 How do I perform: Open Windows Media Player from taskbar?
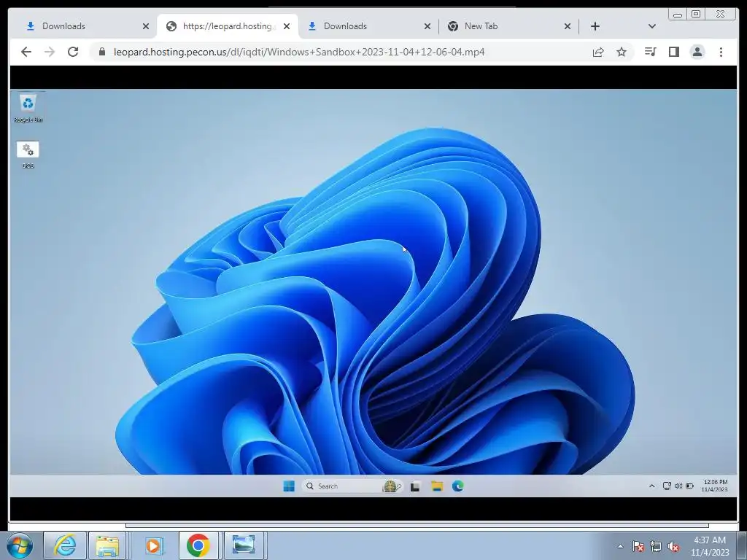point(153,545)
